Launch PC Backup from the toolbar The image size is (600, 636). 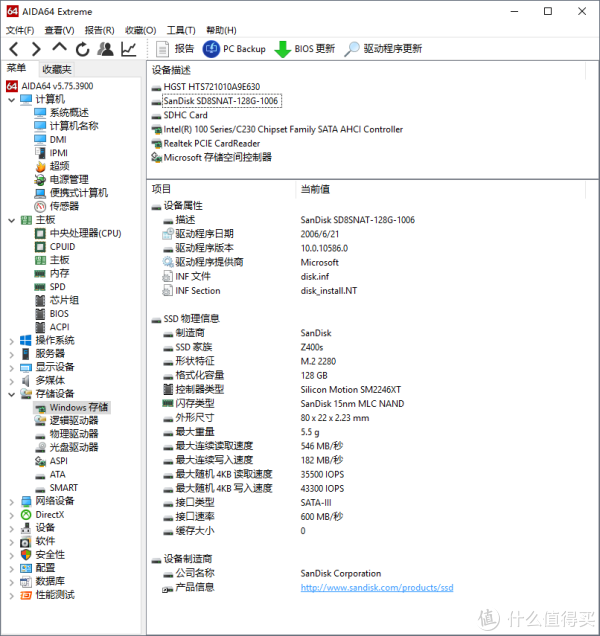pos(234,49)
